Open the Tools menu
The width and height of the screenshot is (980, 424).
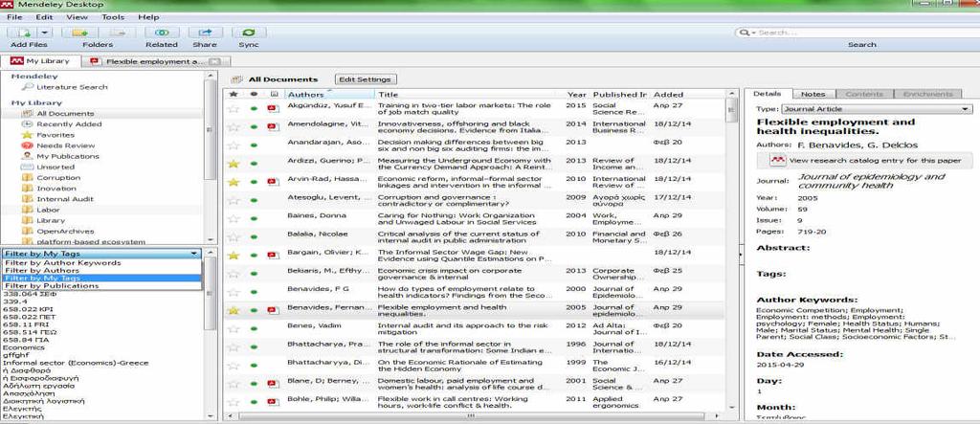pos(113,17)
